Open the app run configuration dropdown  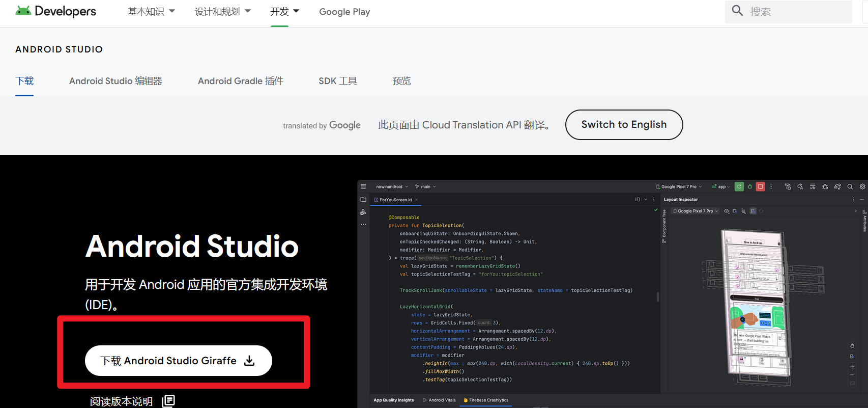tap(721, 186)
